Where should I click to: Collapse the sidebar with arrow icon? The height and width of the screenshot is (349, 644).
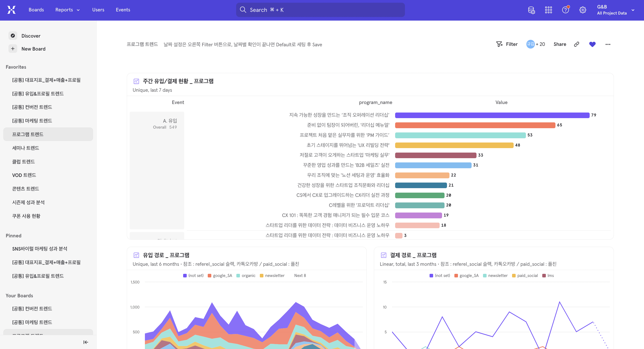pos(86,342)
